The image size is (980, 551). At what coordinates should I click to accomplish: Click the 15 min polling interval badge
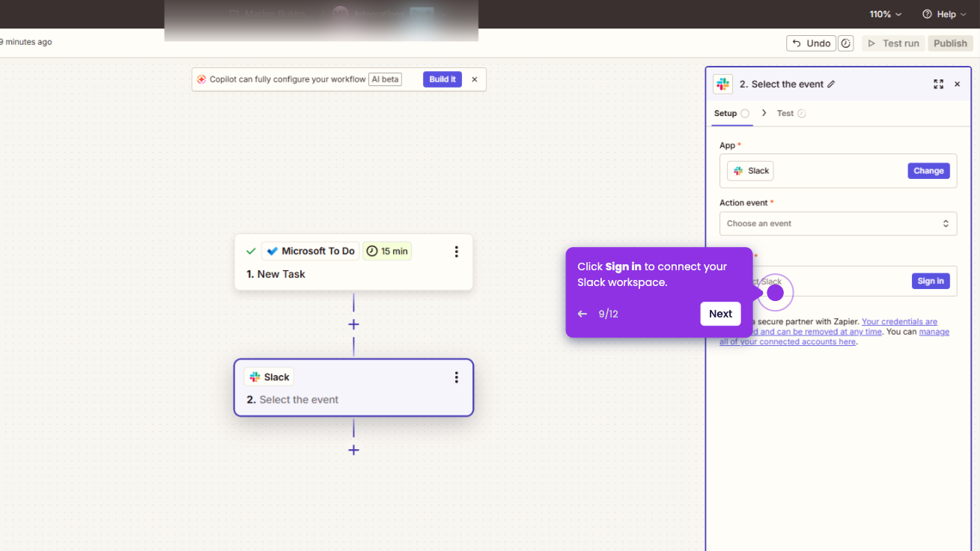(387, 252)
